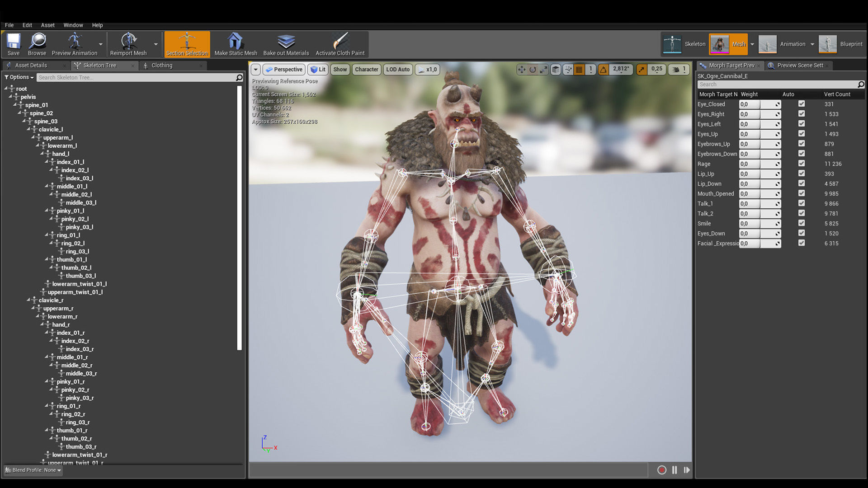Click the Preview Animation icon

coord(75,44)
